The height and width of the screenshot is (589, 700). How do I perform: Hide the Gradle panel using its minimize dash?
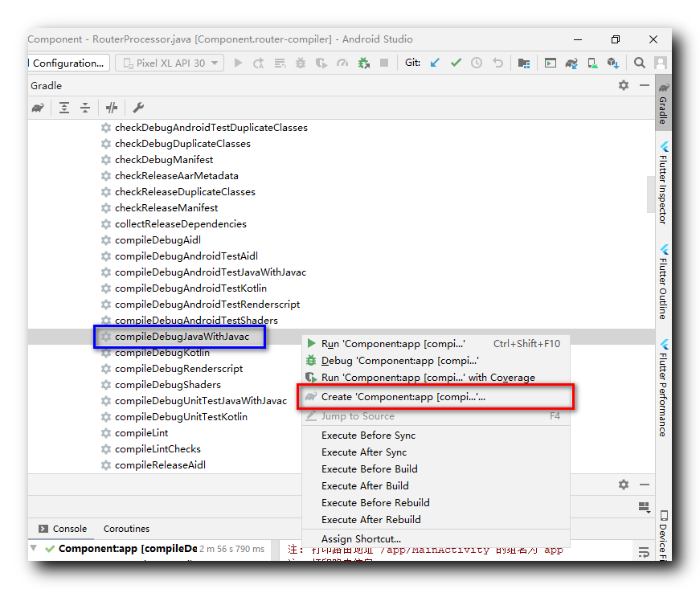tap(645, 85)
